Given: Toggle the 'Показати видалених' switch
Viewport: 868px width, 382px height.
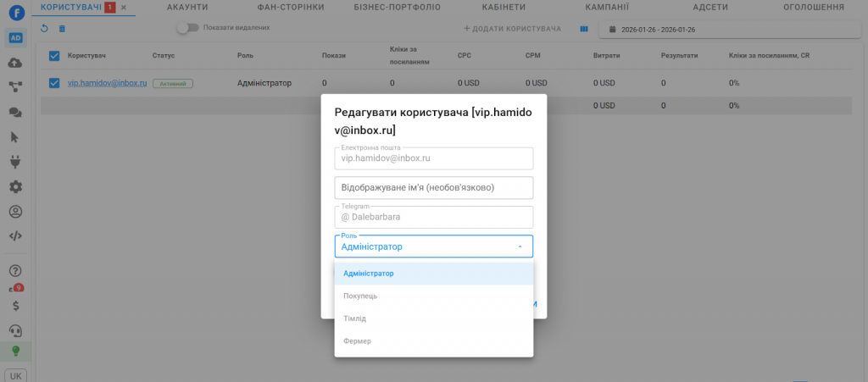Looking at the screenshot, I should pos(187,28).
